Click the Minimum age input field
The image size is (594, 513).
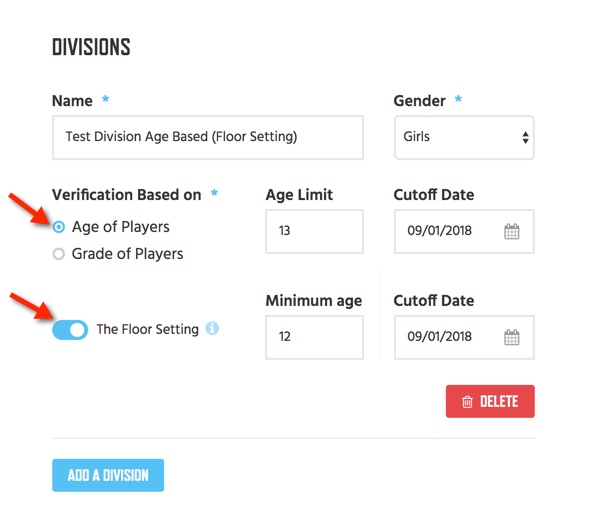(x=314, y=337)
